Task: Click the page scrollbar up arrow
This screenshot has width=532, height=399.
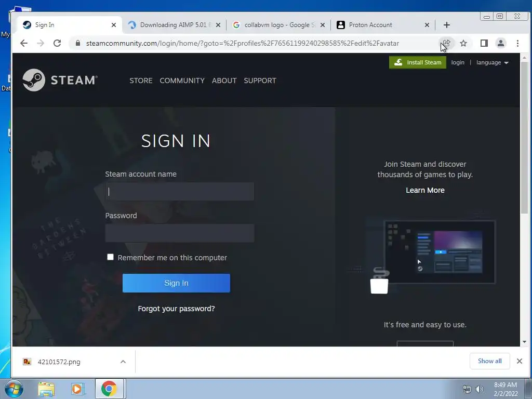Action: point(524,57)
